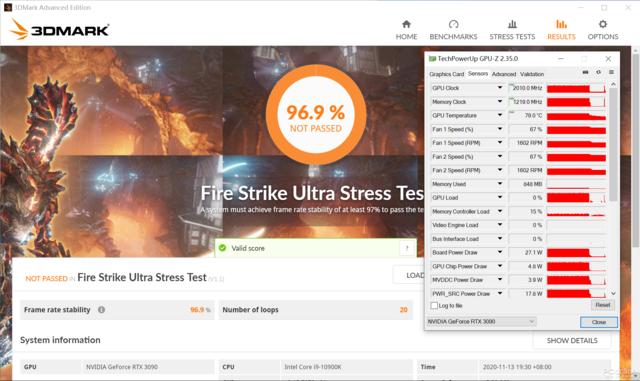Viewport: 640px width, 381px height.
Task: Click the frame rate stability info icon
Action: click(x=101, y=310)
